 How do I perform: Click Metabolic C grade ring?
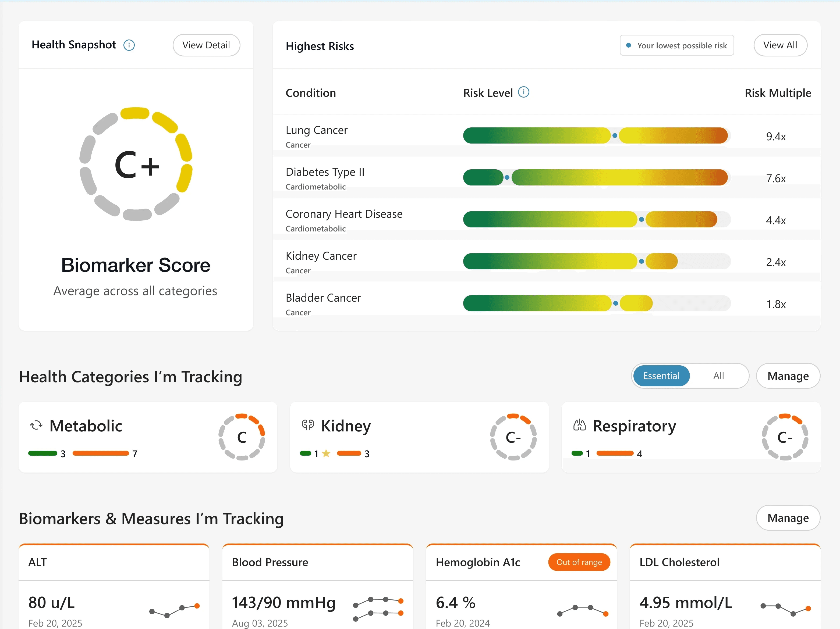242,437
